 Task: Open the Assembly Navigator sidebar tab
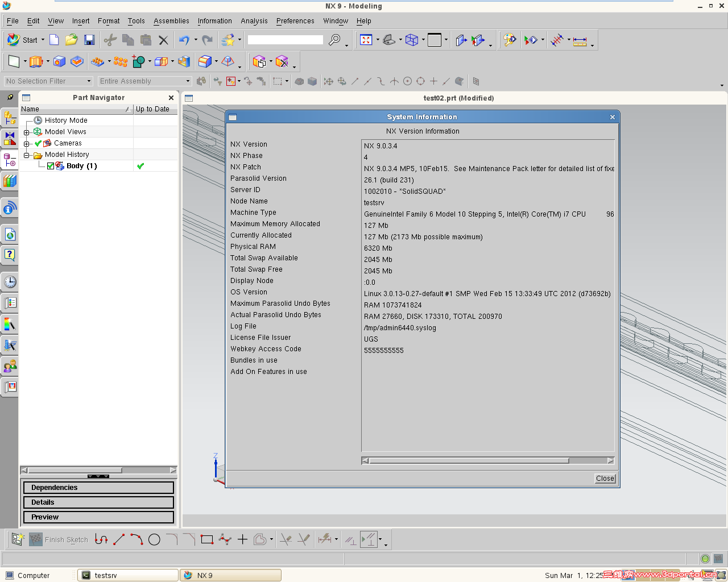click(x=10, y=118)
